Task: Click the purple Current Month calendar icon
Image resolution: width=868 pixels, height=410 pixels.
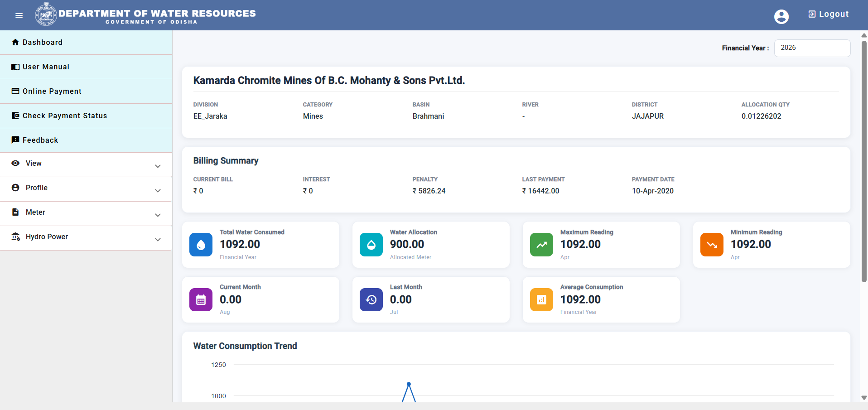Action: [201, 299]
